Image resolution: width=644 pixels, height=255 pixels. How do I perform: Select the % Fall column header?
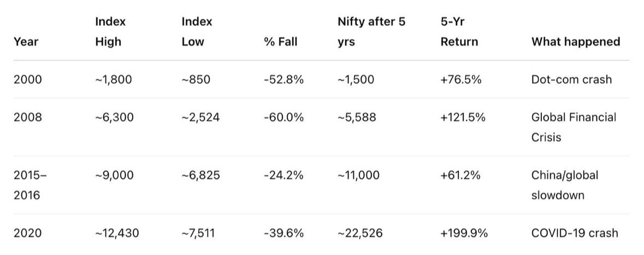pyautogui.click(x=280, y=42)
